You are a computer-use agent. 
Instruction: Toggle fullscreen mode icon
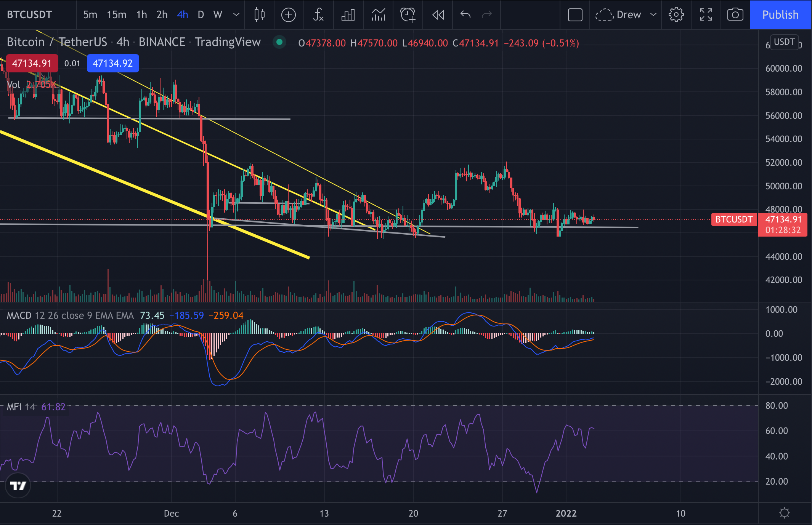click(706, 15)
